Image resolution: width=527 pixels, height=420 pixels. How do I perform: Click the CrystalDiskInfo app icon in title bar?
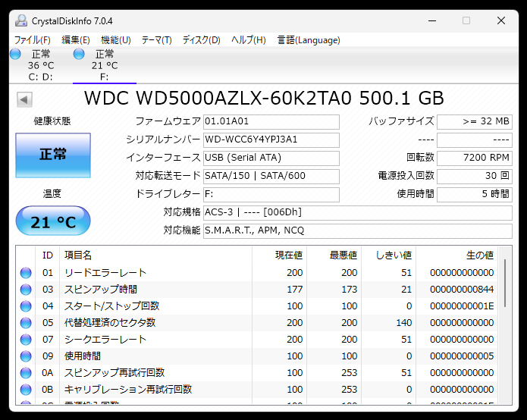coord(21,20)
